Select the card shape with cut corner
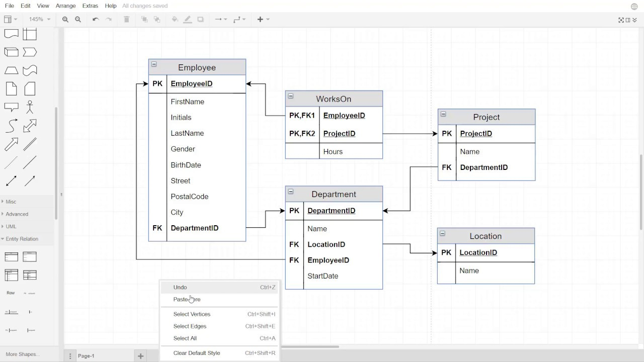 [30, 88]
